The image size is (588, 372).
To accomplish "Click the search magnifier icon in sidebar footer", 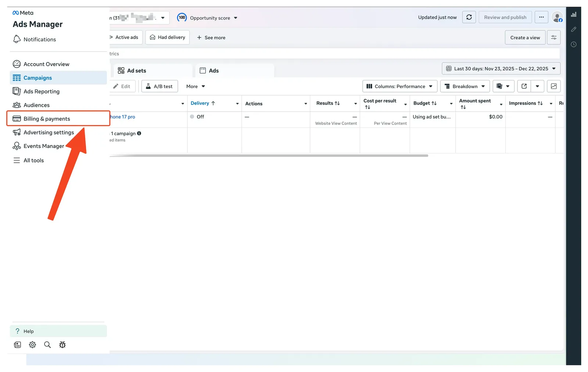I will pyautogui.click(x=47, y=345).
